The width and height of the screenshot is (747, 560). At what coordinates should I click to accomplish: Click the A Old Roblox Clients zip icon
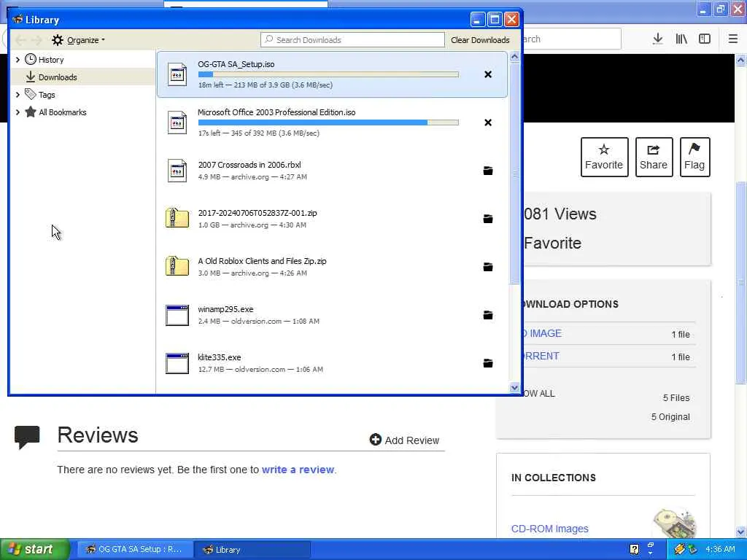coord(177,266)
